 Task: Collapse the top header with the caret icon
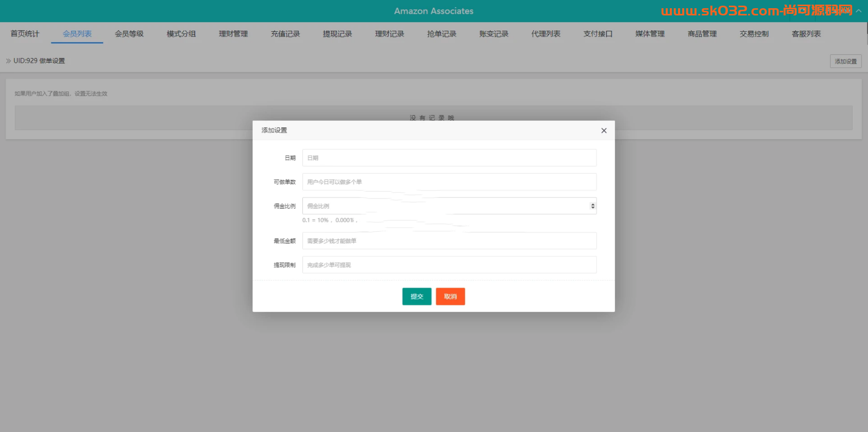[859, 11]
